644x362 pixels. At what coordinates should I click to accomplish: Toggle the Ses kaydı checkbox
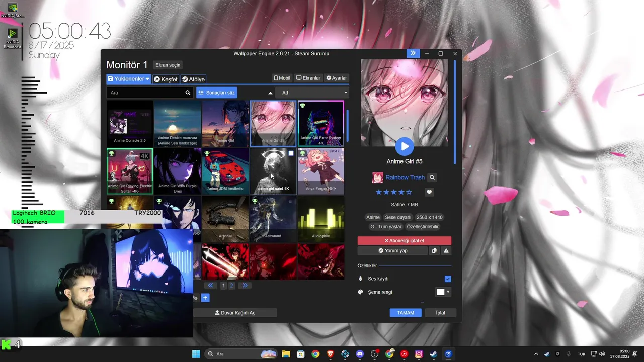[x=448, y=279]
